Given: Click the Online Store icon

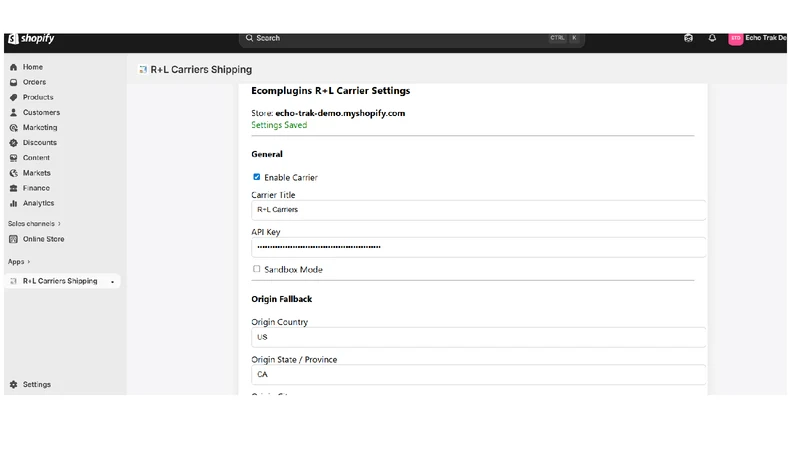Looking at the screenshot, I should [x=13, y=239].
